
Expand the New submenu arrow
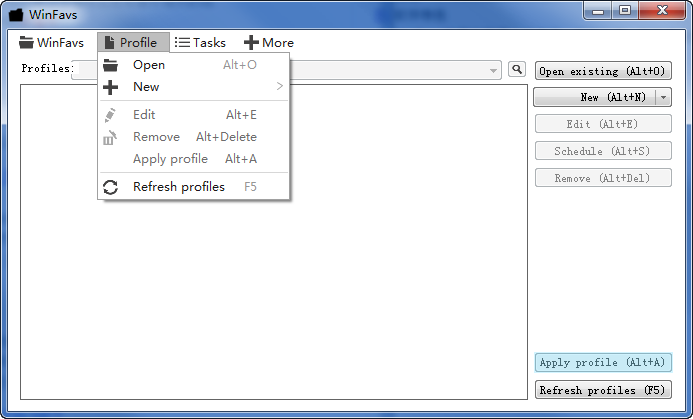click(x=279, y=86)
